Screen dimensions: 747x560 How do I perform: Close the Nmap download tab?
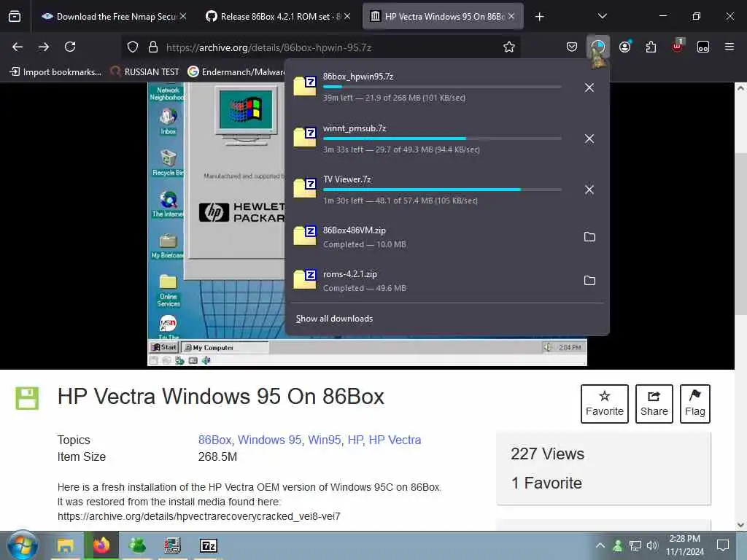point(183,17)
